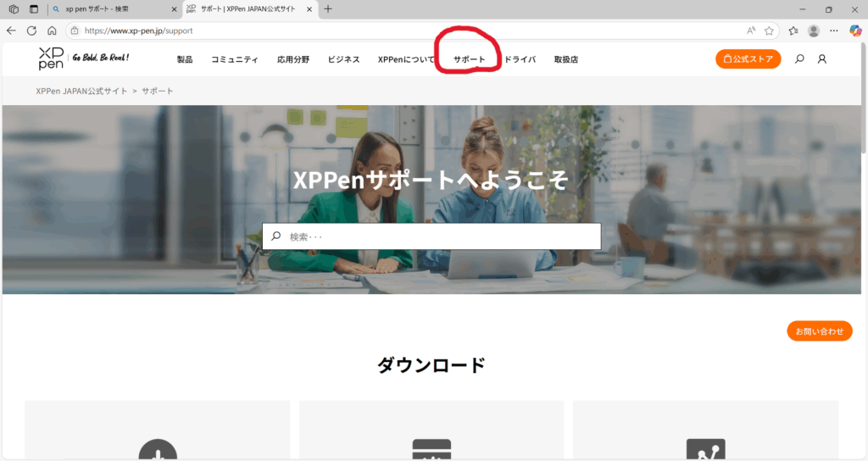Click the 'Go Bold, Be Real!' slogan
This screenshot has width=868, height=461.
[x=101, y=57]
